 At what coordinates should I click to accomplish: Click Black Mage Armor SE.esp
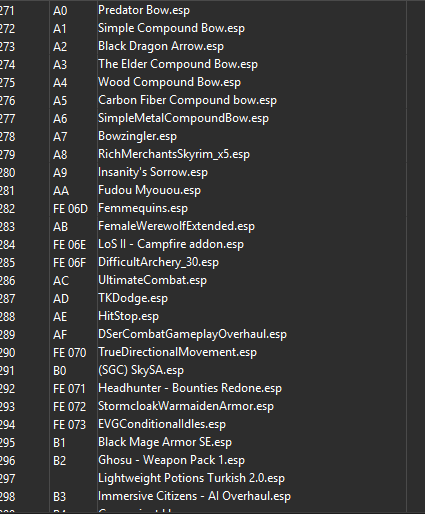[165, 442]
